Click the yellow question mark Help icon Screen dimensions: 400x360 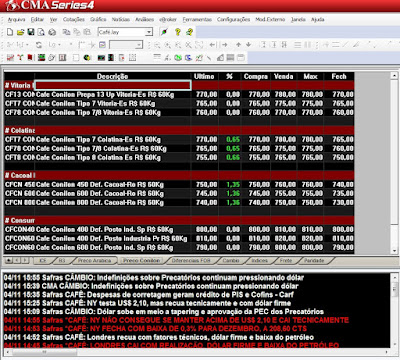[x=178, y=32]
